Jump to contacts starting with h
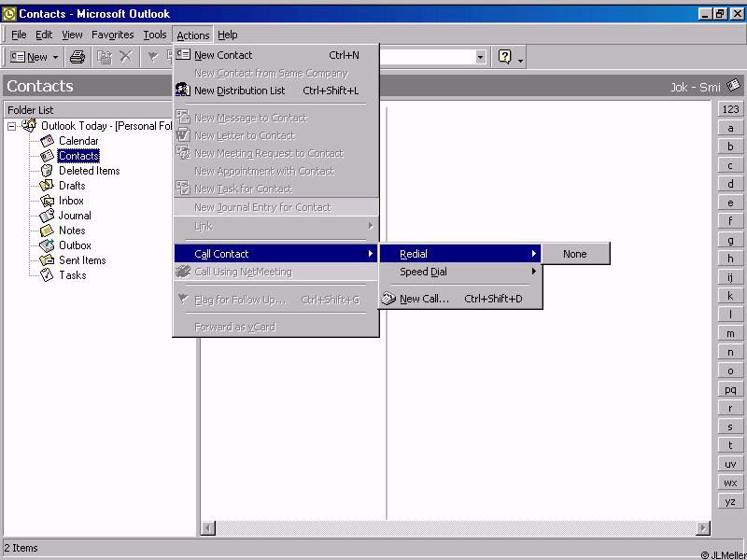 pos(730,259)
